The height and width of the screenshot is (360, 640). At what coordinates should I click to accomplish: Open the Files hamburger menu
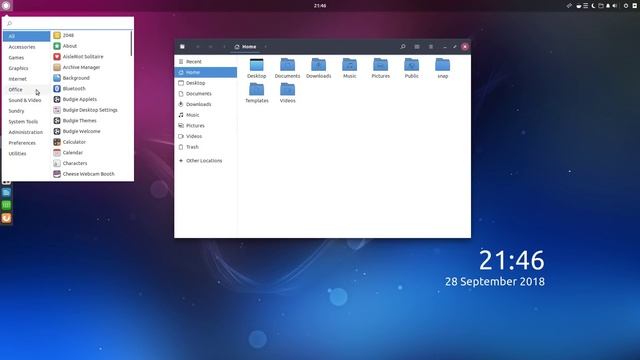point(431,47)
